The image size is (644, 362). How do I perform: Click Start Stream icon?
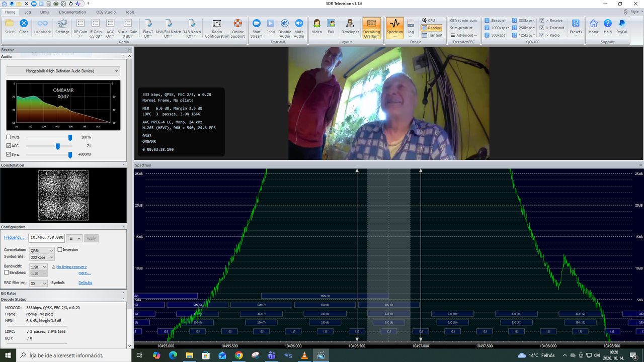257,23
